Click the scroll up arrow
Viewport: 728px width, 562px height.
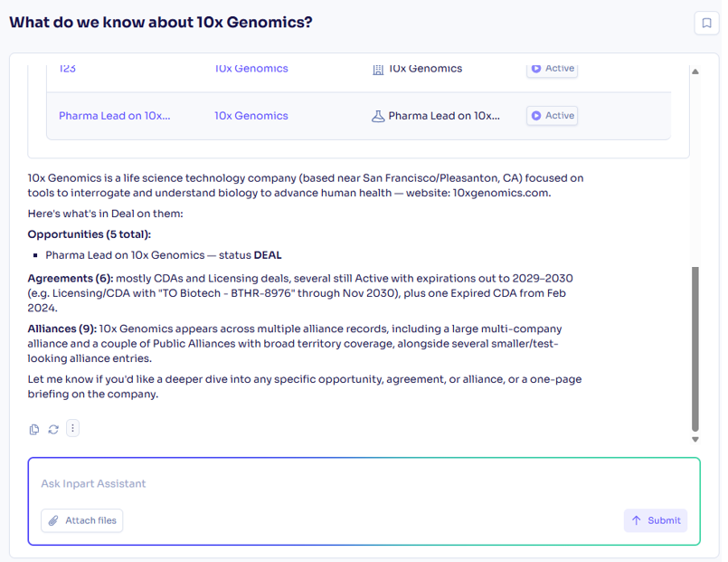click(695, 71)
